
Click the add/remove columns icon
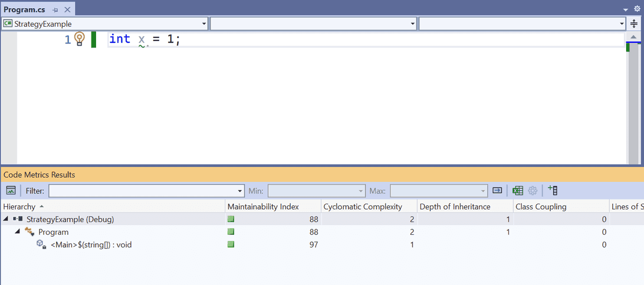coord(552,191)
